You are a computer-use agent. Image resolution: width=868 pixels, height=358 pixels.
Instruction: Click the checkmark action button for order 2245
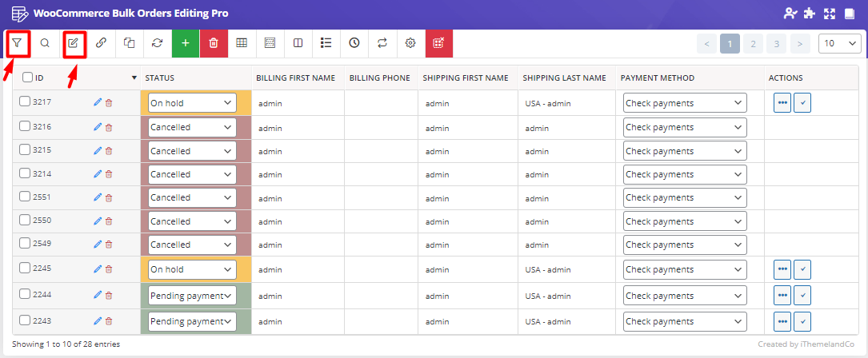tap(802, 269)
